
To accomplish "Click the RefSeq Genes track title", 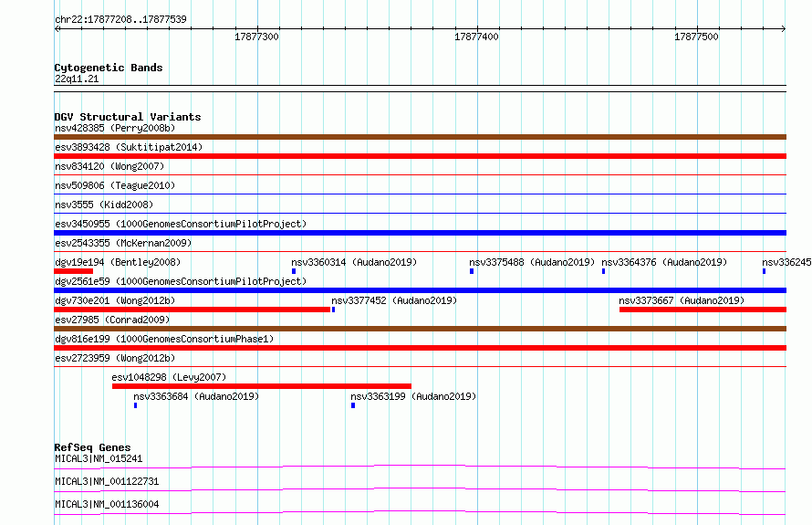I will point(92,447).
